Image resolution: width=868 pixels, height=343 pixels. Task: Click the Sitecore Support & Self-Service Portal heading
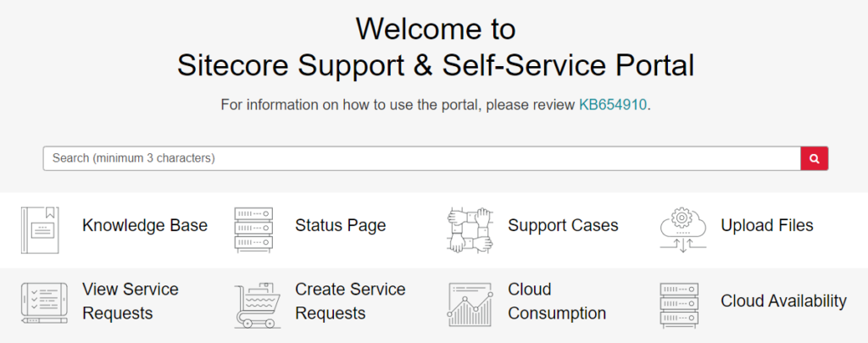point(435,65)
